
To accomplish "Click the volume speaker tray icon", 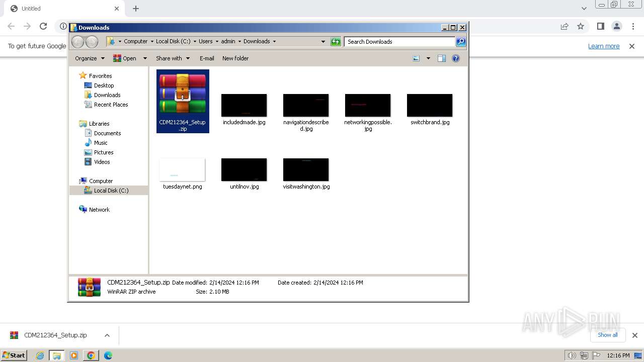I will pyautogui.click(x=572, y=355).
